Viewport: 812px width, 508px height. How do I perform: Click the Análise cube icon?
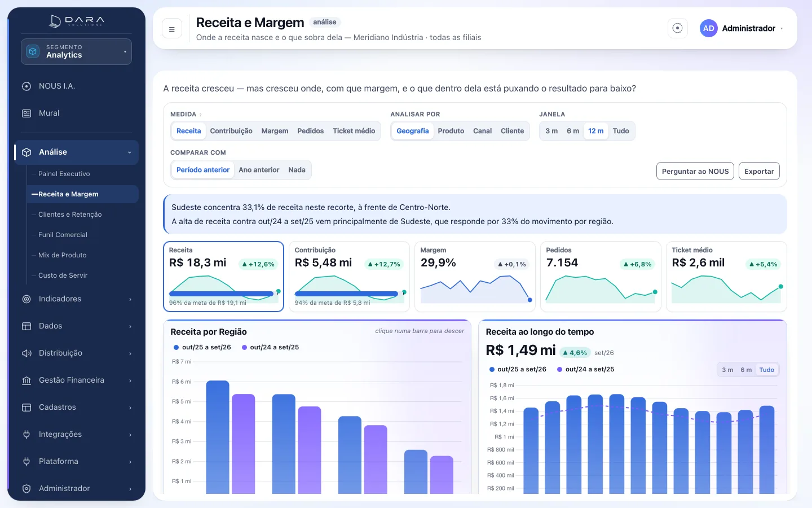(27, 152)
